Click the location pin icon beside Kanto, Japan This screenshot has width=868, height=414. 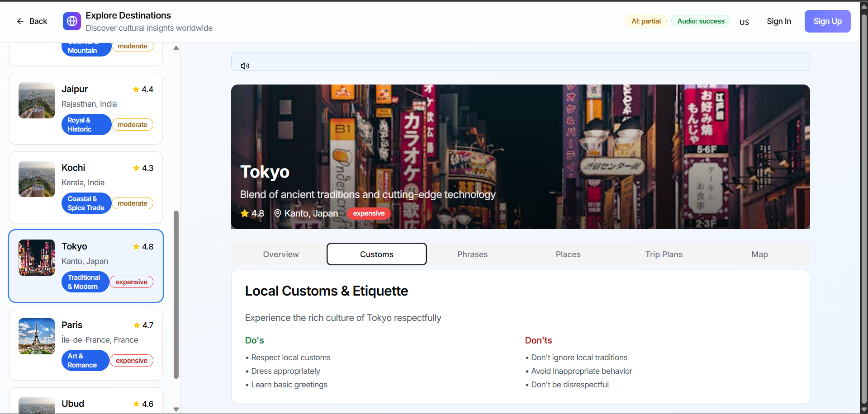pyautogui.click(x=278, y=213)
